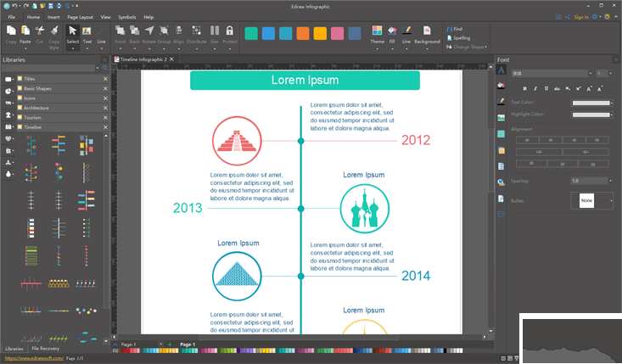Open the View ribbon tab
This screenshot has height=364, width=622.
[x=105, y=17]
